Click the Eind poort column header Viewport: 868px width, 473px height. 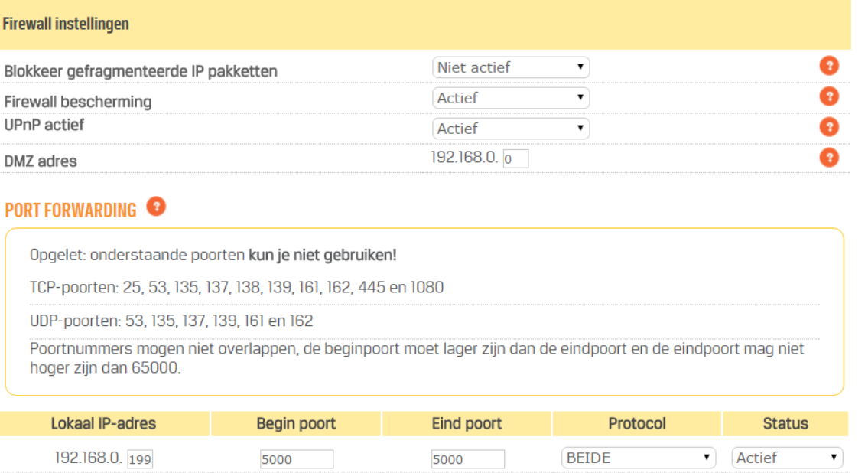click(467, 424)
